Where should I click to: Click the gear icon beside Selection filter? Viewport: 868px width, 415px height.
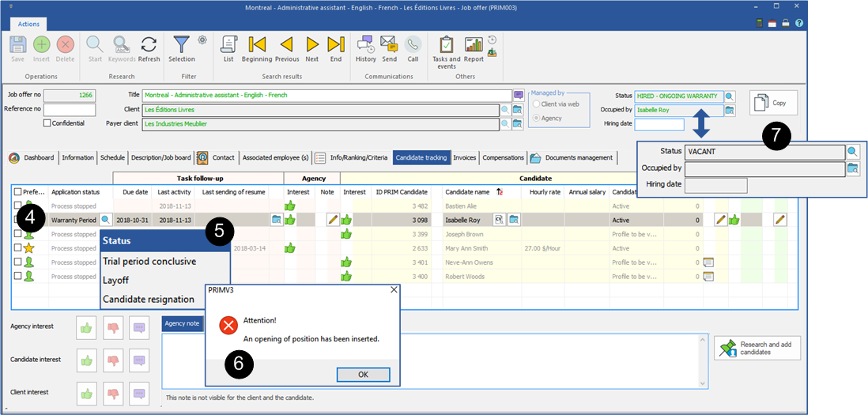[x=202, y=40]
